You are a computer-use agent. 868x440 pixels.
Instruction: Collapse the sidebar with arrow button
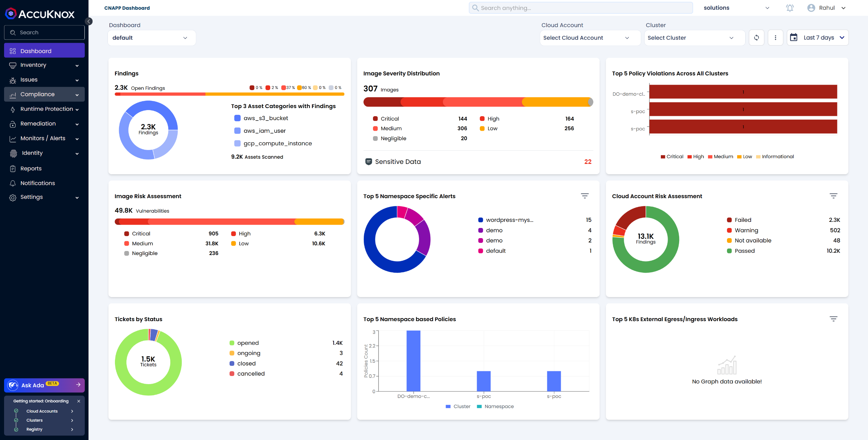click(89, 21)
